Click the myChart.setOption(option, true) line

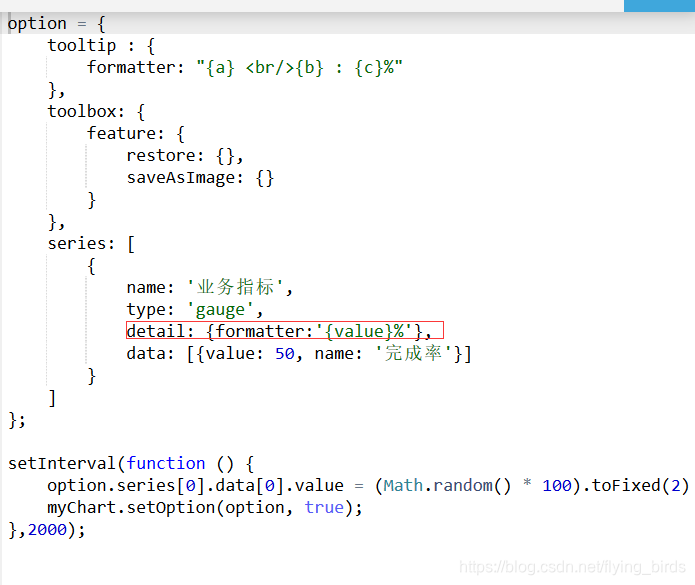(x=205, y=507)
